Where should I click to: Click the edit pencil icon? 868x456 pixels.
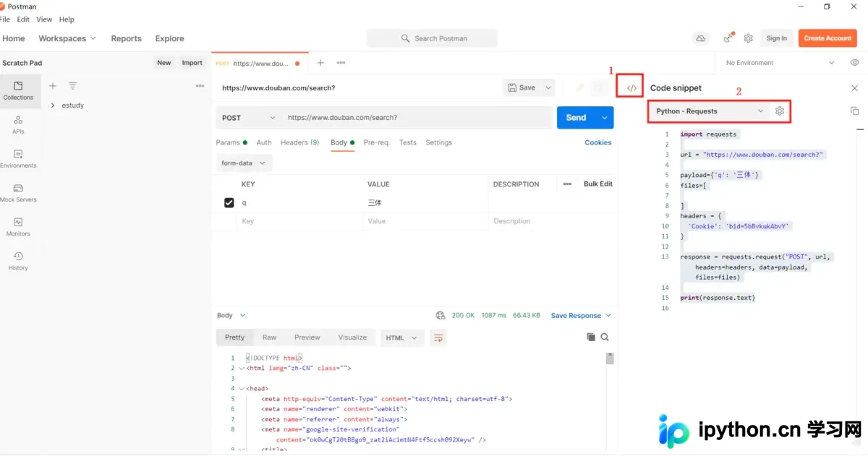(579, 87)
